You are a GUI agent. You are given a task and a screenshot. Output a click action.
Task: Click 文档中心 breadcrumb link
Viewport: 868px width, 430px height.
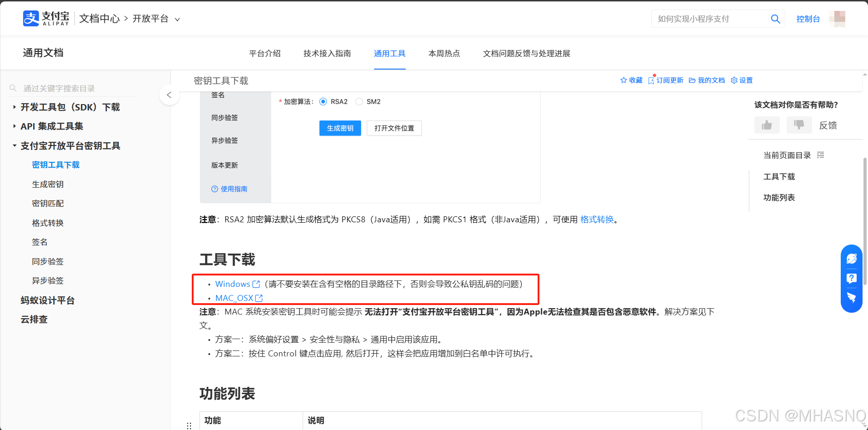click(x=100, y=19)
